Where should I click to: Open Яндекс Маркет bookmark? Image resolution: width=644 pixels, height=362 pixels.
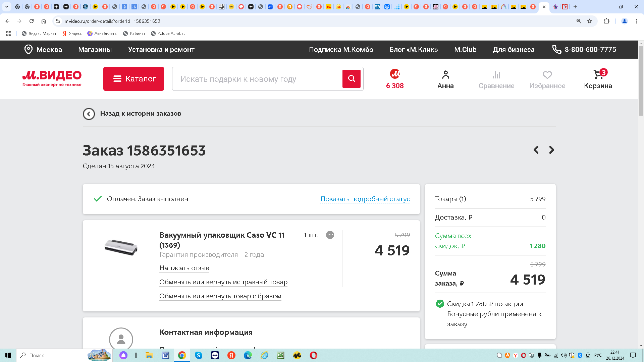tap(39, 34)
